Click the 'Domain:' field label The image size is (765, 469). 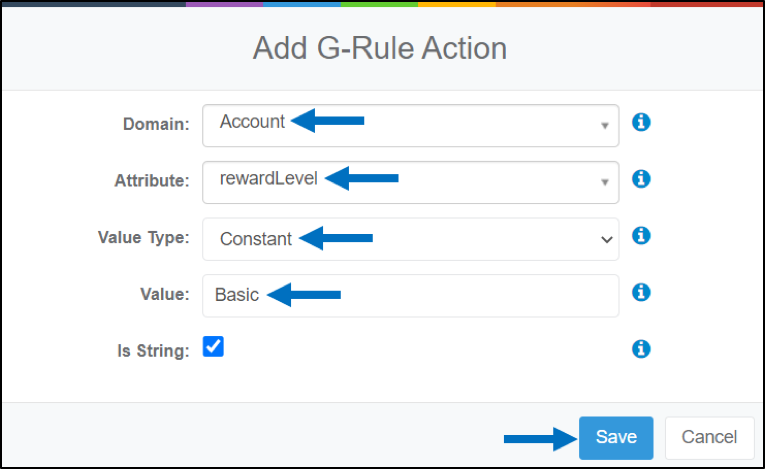click(156, 124)
